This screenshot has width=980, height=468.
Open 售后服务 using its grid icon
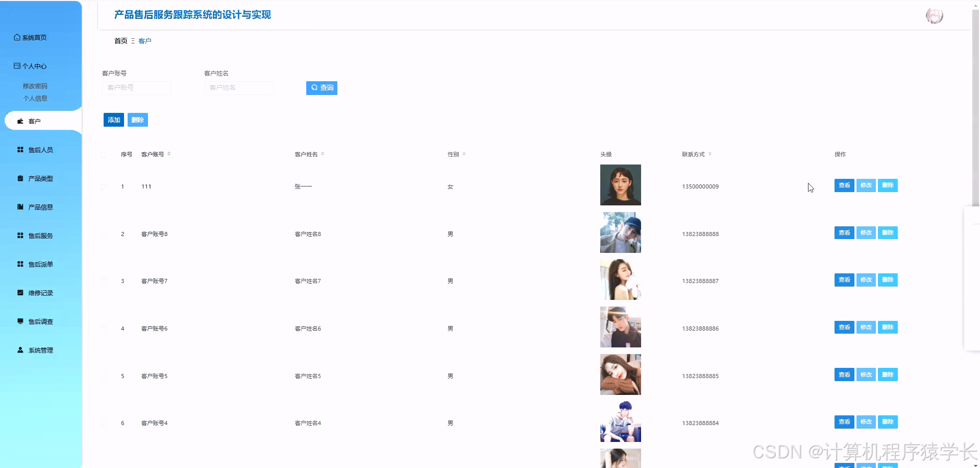(20, 235)
